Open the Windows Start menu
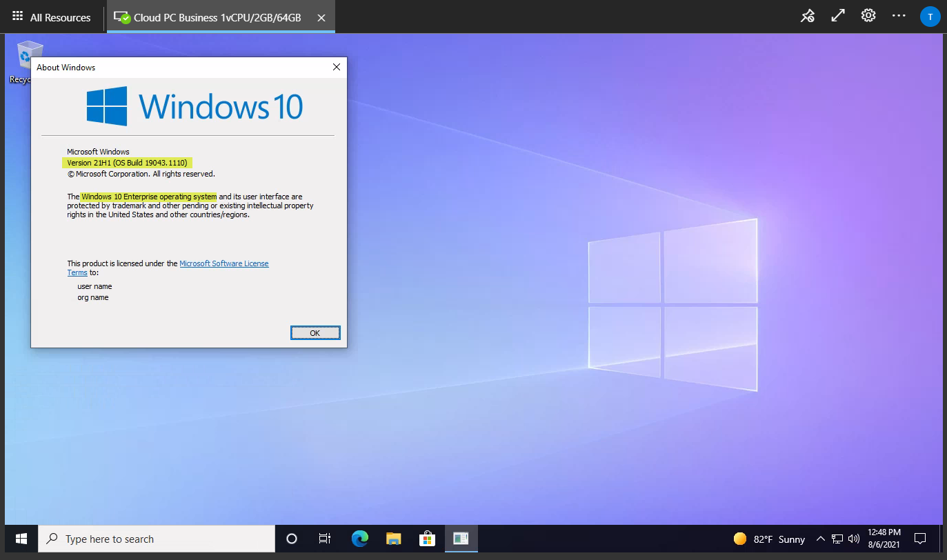The image size is (947, 560). [x=21, y=539]
